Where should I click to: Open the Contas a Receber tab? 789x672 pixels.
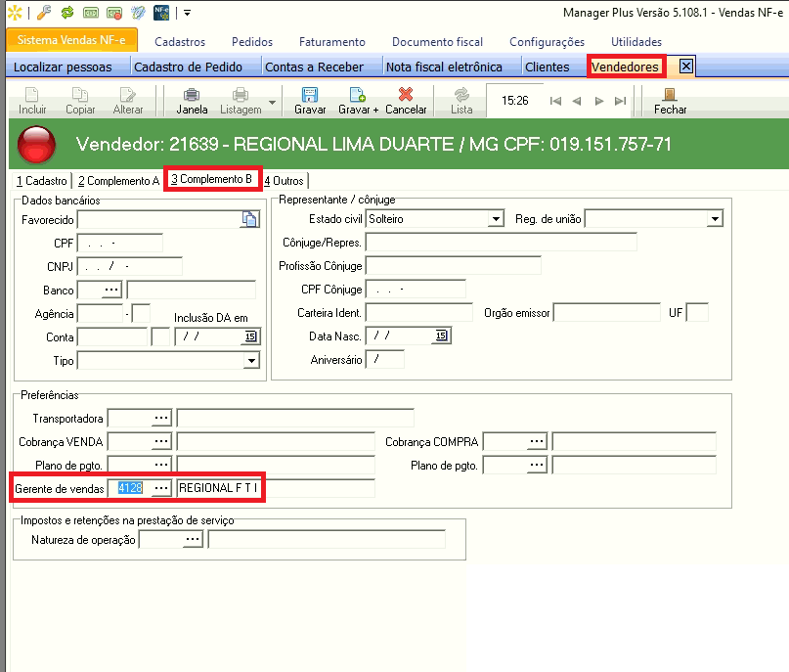314,67
